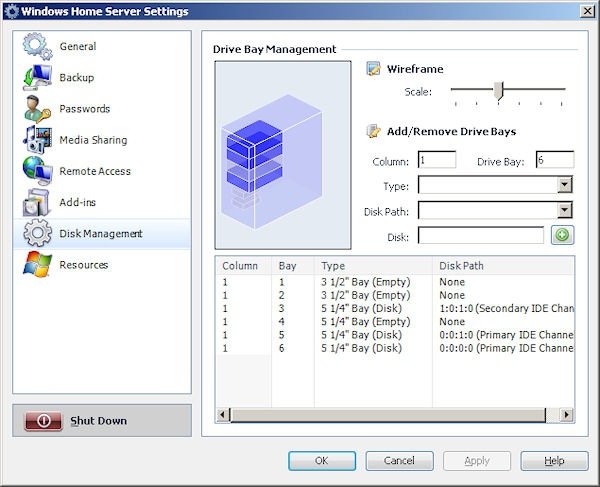
Task: Expand the Disk Path dropdown
Action: coord(564,210)
